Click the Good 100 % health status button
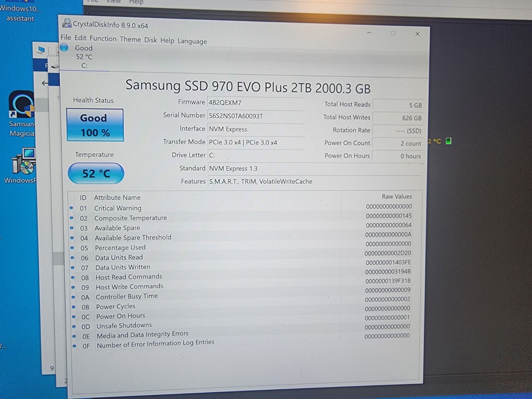532x399 pixels. 95,125
